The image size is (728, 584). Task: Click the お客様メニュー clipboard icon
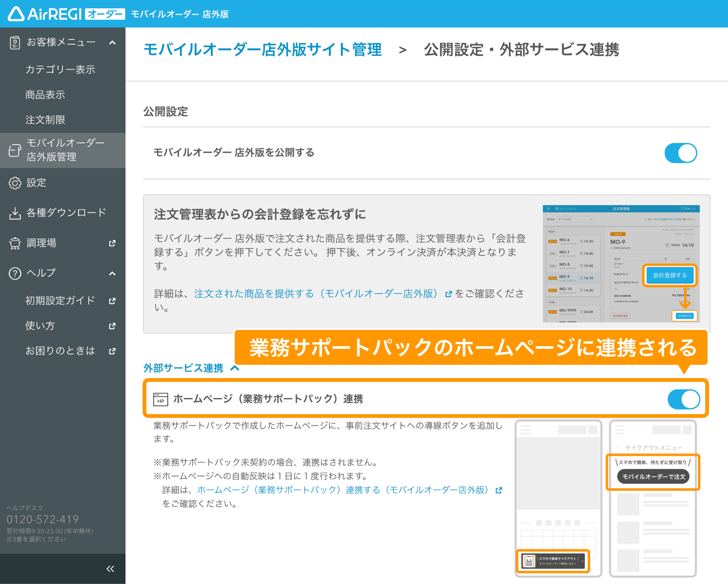[15, 42]
